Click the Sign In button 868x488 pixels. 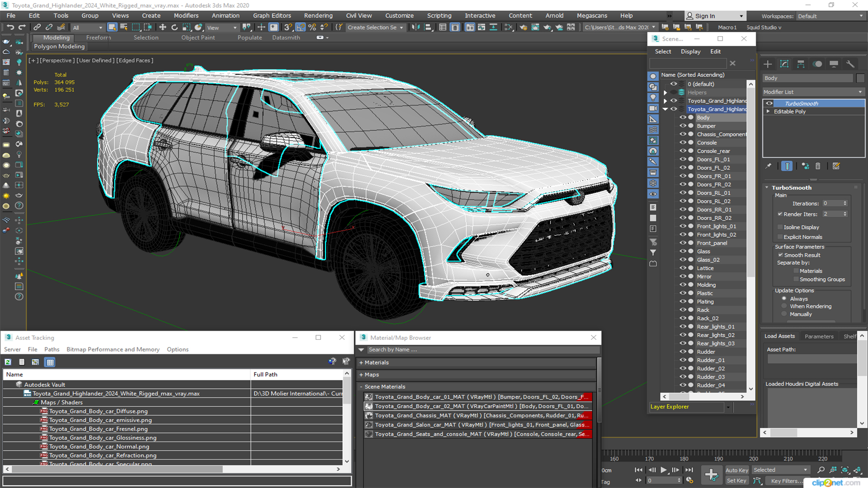point(716,16)
